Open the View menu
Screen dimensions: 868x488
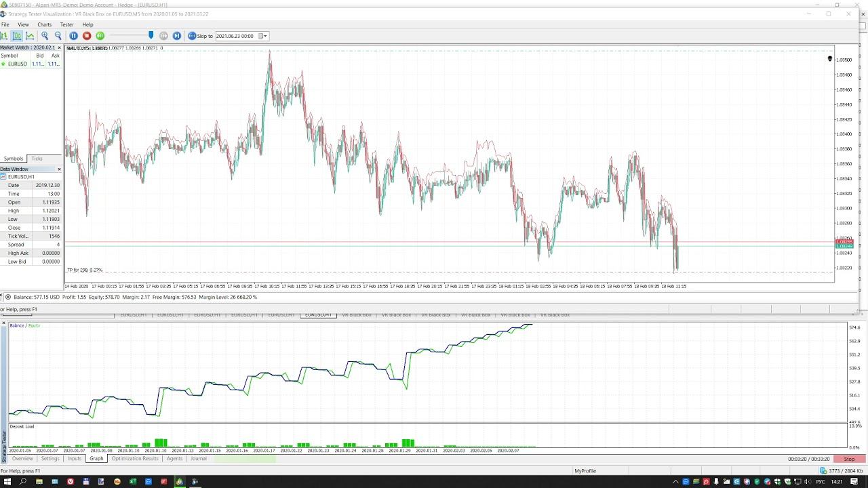[23, 24]
